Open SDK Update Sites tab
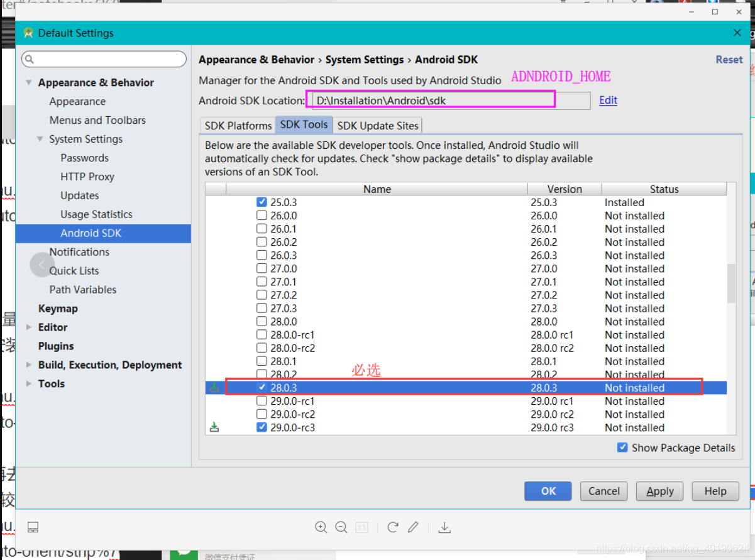The width and height of the screenshot is (755, 560). 378,125
